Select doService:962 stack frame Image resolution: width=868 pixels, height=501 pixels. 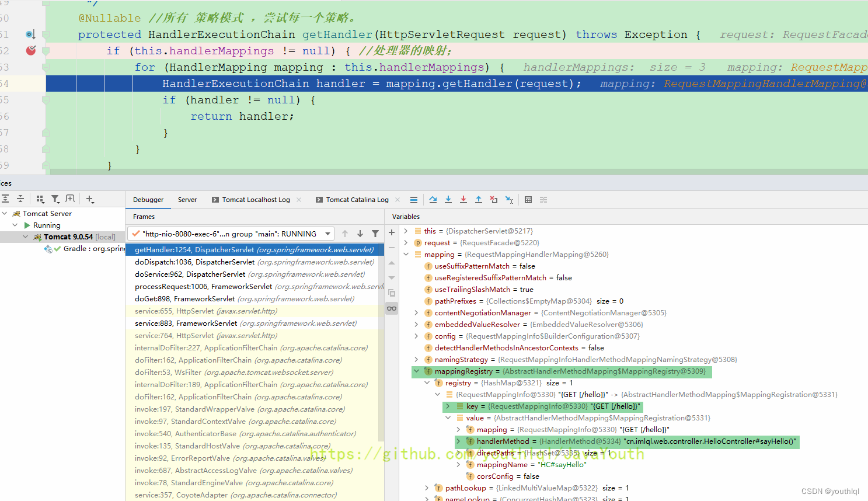coord(255,274)
